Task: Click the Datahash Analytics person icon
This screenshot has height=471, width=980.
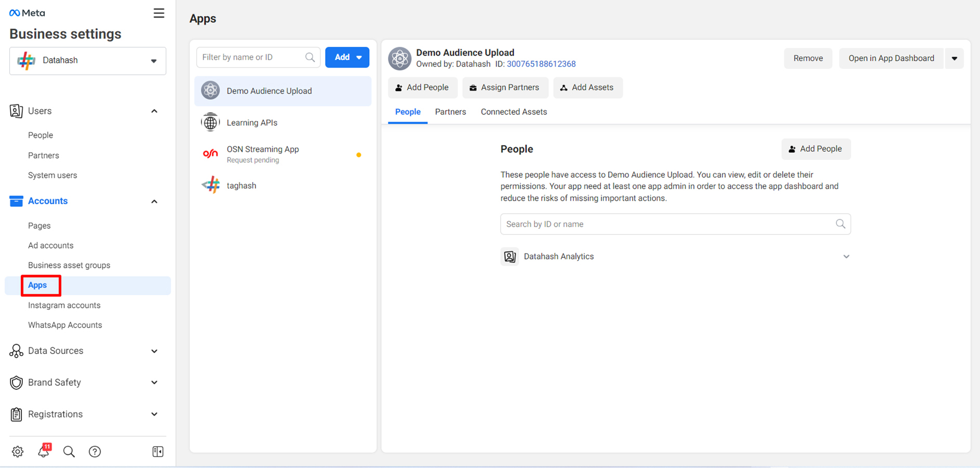Action: 510,256
